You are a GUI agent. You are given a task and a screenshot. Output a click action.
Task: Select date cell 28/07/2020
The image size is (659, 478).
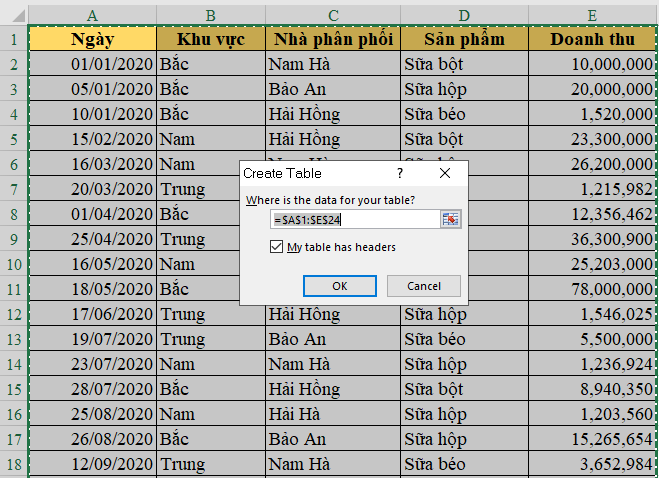[92, 389]
